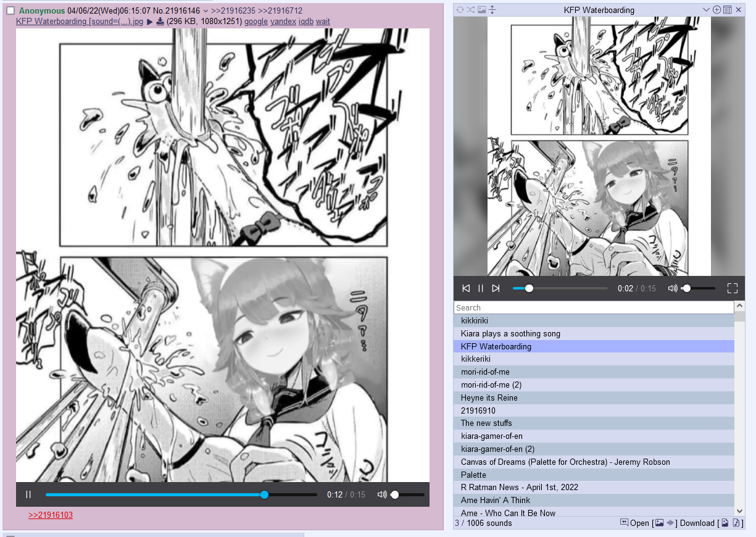
Task: Open the quoted post link >>21916103
Action: coord(51,515)
